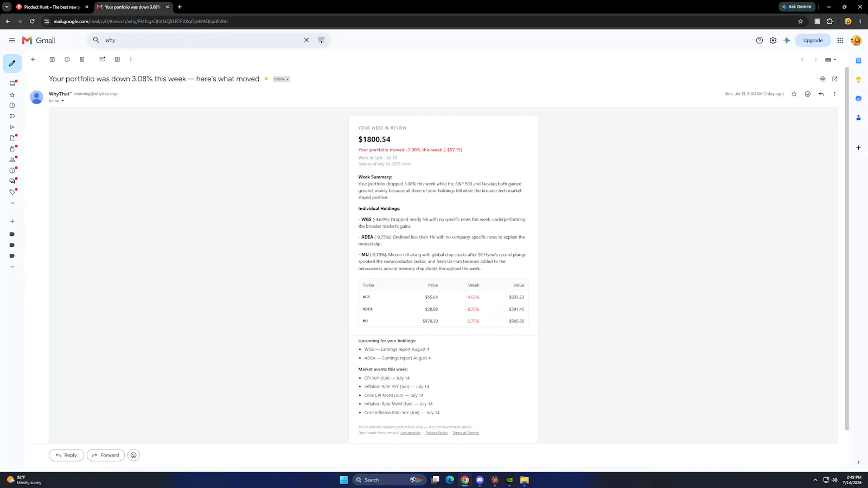The image size is (868, 488).
Task: Open Google Calendar in the side panel
Action: tap(858, 60)
